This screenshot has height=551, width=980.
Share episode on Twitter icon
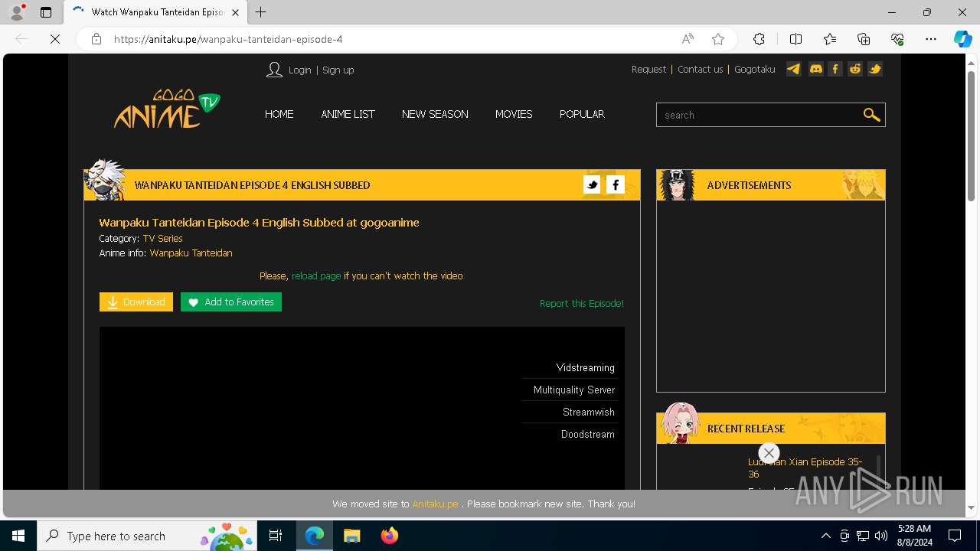[x=592, y=184]
